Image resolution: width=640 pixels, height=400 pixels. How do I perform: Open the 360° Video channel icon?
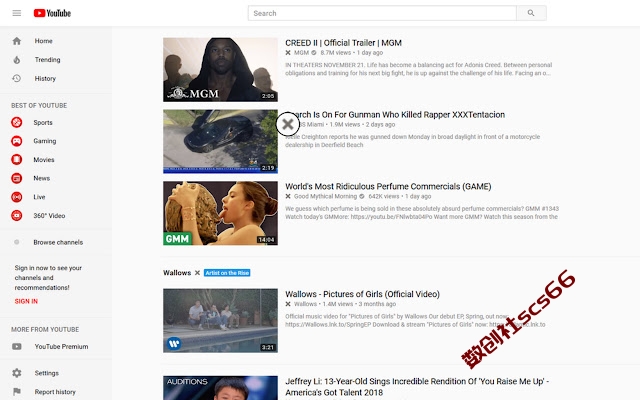pyautogui.click(x=17, y=216)
